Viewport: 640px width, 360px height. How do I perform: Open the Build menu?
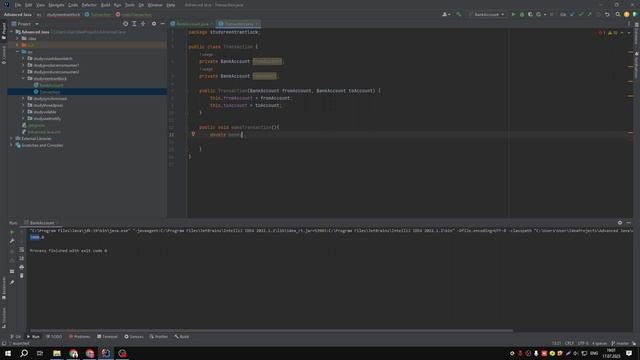pyautogui.click(x=105, y=5)
